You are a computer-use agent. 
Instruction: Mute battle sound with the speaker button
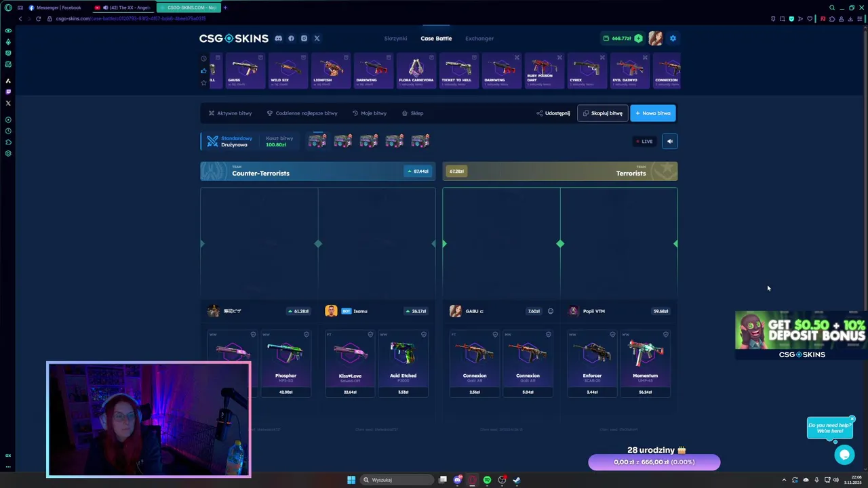[x=669, y=141]
